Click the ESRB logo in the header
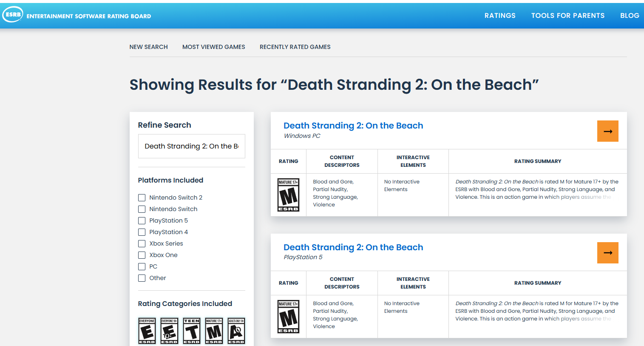 point(12,14)
